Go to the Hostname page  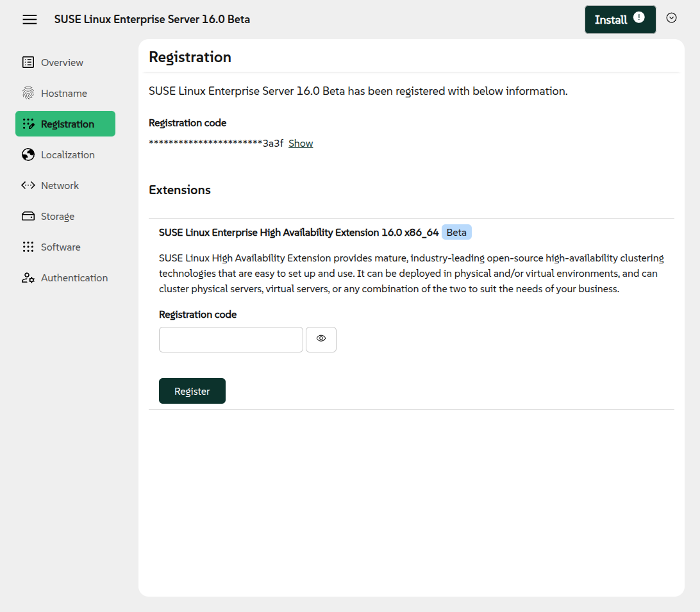coord(65,93)
